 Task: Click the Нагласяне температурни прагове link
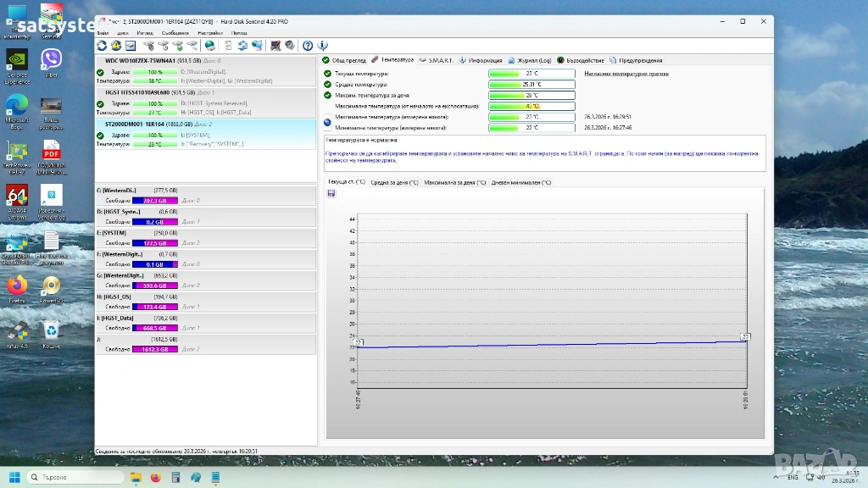click(x=626, y=74)
